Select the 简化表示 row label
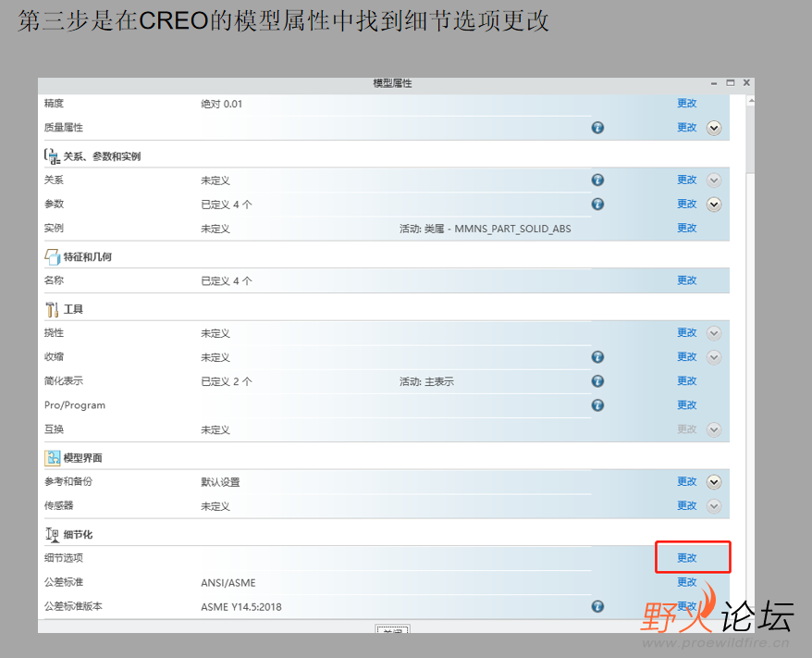This screenshot has height=658, width=812. click(x=63, y=380)
